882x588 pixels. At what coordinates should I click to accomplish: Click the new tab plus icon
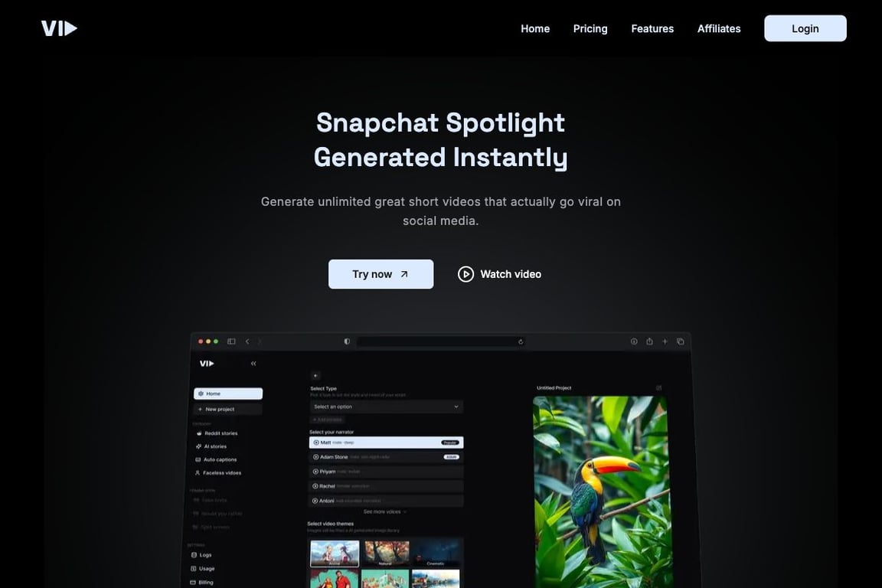tap(665, 341)
